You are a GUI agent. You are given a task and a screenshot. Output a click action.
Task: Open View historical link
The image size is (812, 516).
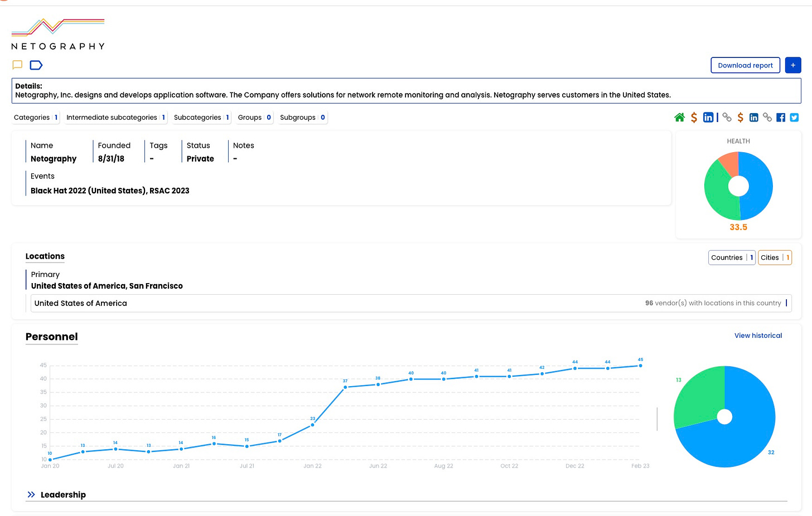coord(758,335)
